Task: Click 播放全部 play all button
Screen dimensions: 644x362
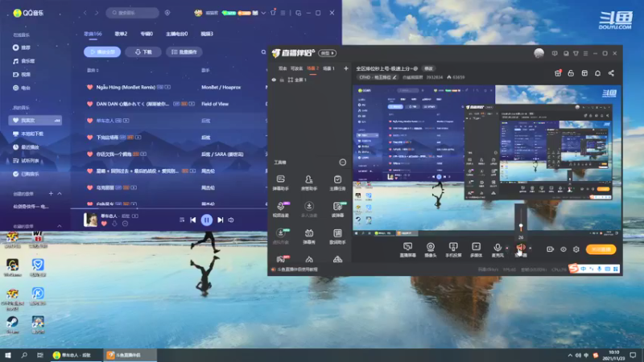Action: (x=102, y=52)
